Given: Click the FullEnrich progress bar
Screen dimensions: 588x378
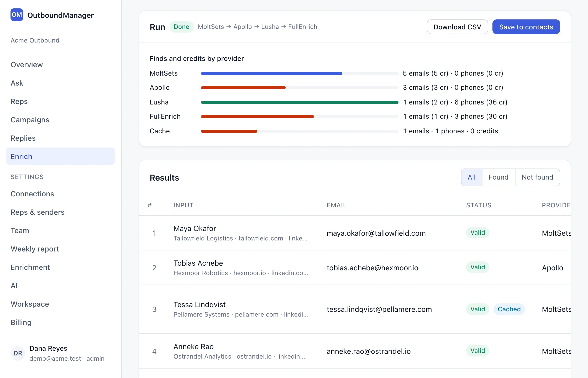Looking at the screenshot, I should 258,117.
